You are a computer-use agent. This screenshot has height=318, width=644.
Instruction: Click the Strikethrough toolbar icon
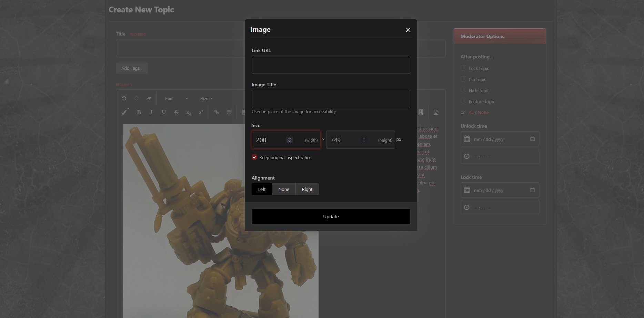(176, 112)
